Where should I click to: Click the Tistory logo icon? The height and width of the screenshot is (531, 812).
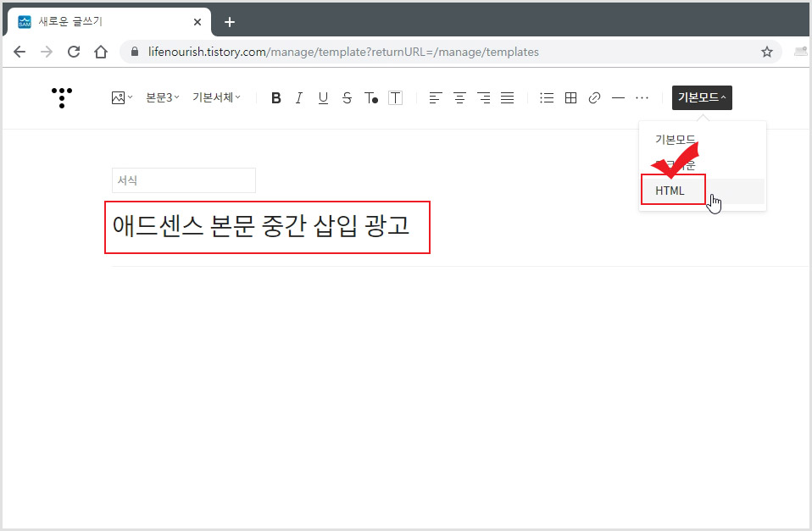click(x=62, y=98)
